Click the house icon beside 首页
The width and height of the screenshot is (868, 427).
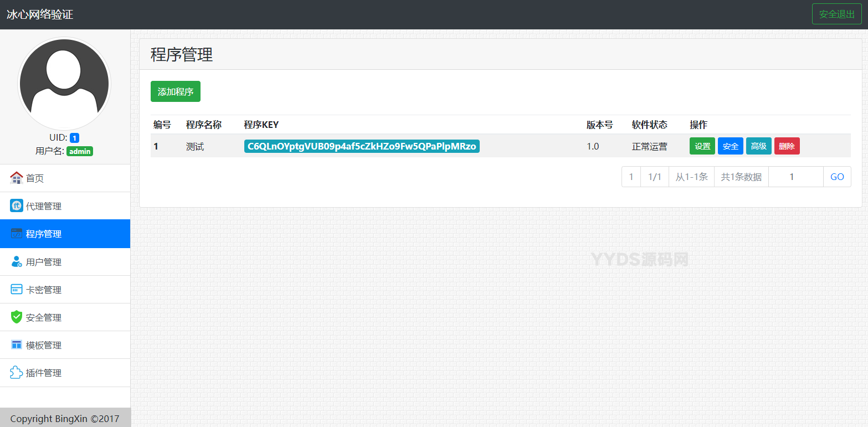click(x=17, y=178)
